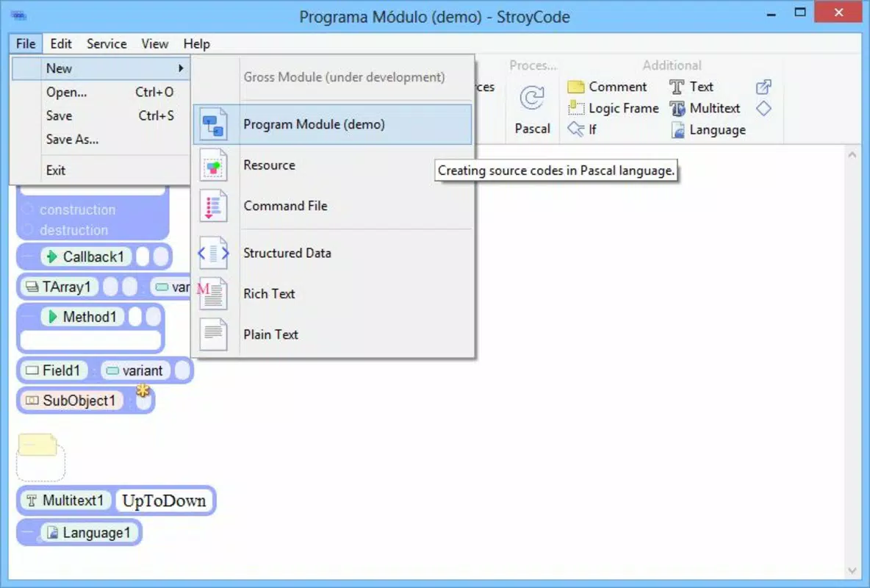Choose Open... from File menu
This screenshot has width=870, height=588.
click(101, 92)
